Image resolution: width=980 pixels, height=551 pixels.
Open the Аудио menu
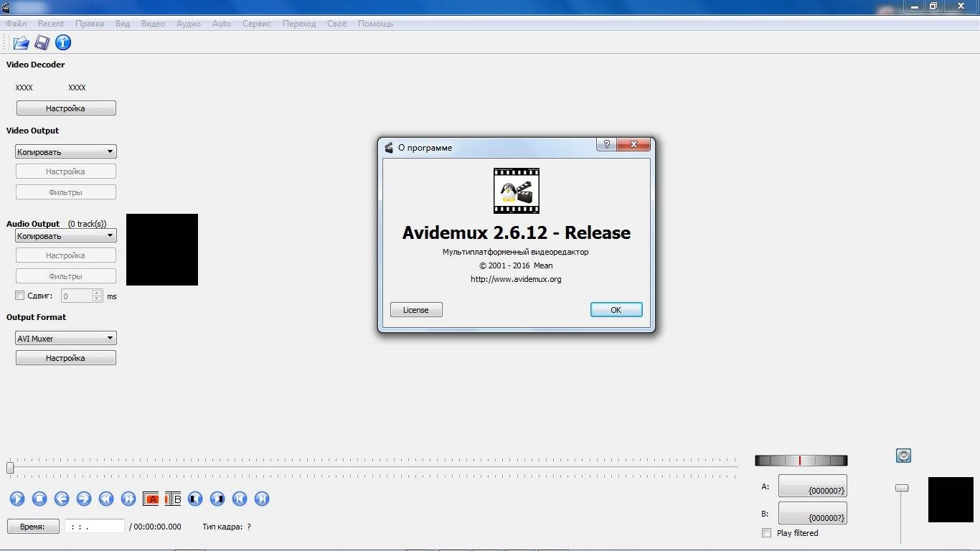pyautogui.click(x=189, y=24)
